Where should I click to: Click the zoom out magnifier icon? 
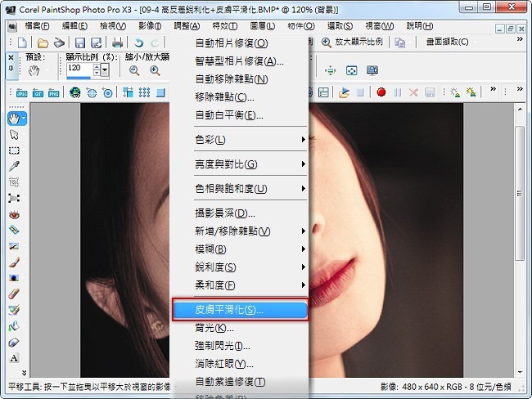(x=134, y=70)
